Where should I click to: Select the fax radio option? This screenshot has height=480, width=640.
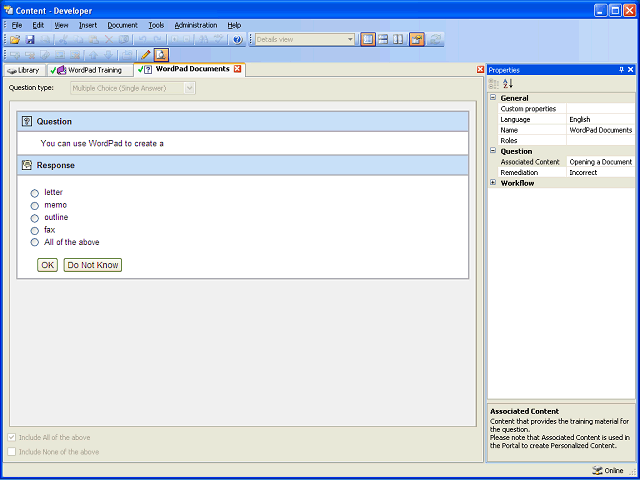click(x=35, y=231)
